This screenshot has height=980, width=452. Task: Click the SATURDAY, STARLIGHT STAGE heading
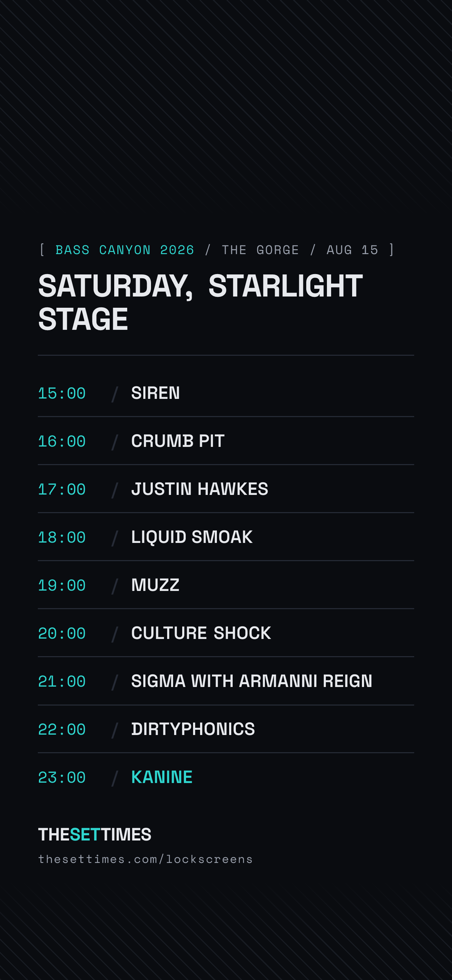(200, 302)
